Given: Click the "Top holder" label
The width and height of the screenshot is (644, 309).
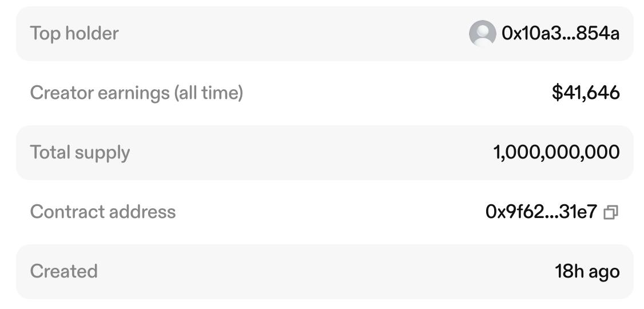Looking at the screenshot, I should [x=74, y=34].
